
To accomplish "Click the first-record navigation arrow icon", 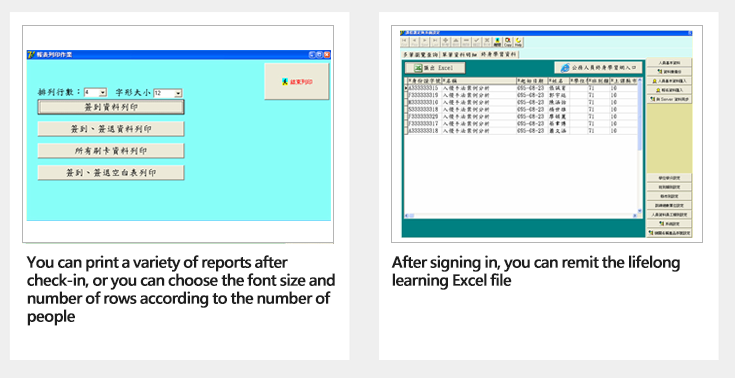I will tap(405, 40).
